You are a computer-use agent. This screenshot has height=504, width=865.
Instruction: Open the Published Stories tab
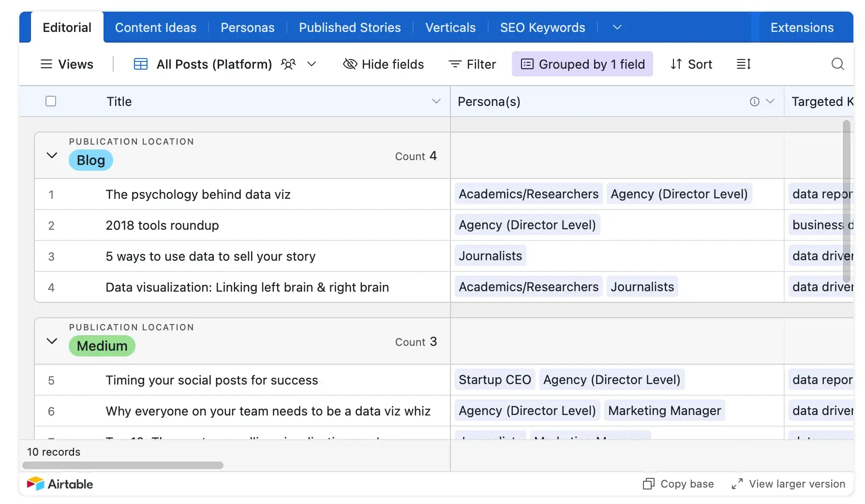pos(350,28)
